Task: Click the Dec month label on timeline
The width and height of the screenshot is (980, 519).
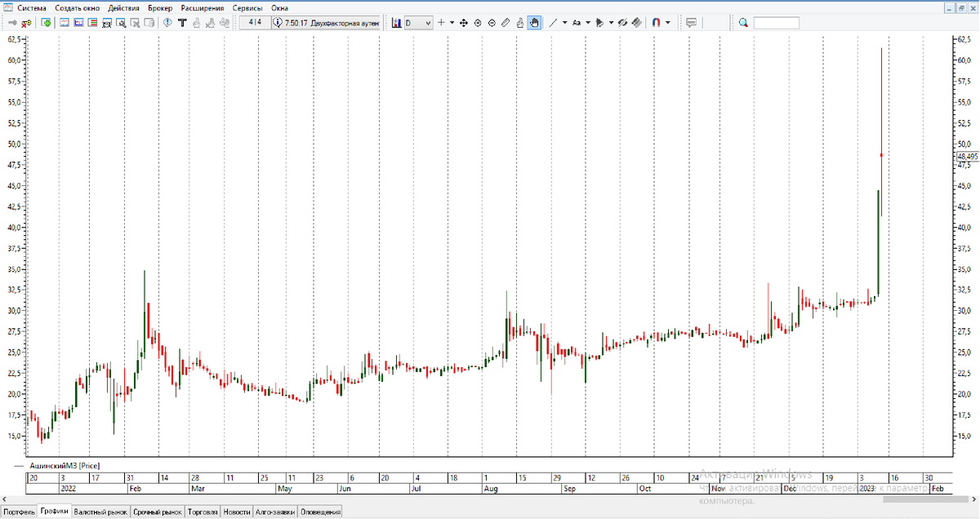Action: 790,488
